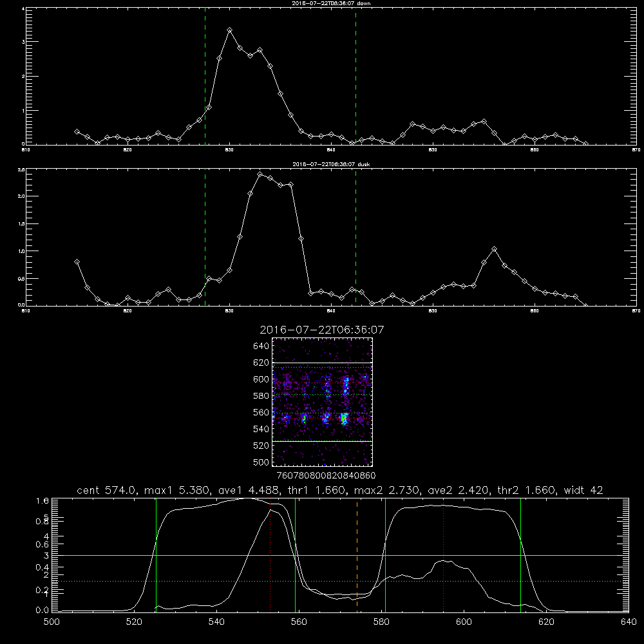Select the leftmost solid green line in bottom plot
The width and height of the screenshot is (644, 644).
[156, 554]
